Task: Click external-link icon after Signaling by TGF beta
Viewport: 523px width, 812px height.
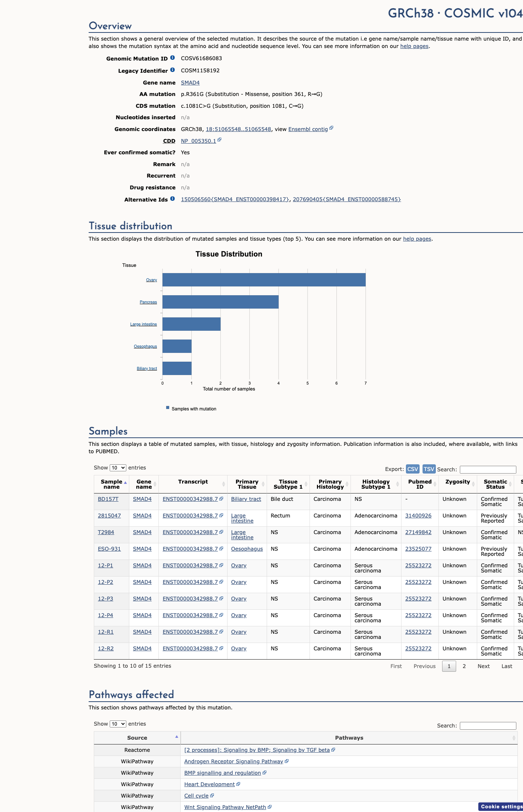Action: (333, 750)
